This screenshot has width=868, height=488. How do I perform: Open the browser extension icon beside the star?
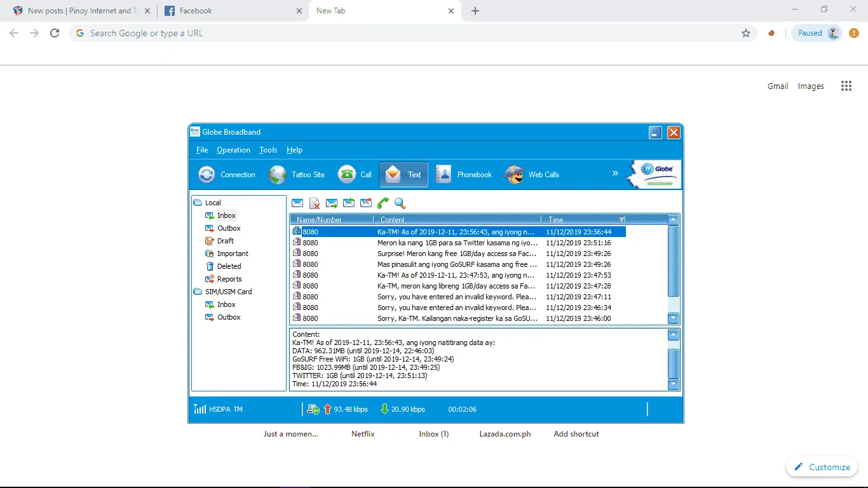click(771, 33)
